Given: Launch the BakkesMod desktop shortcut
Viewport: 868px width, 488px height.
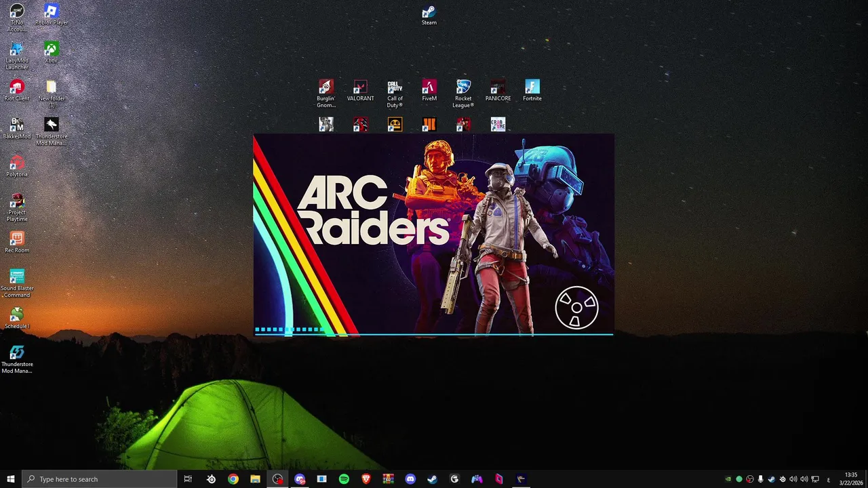Looking at the screenshot, I should pos(17,129).
